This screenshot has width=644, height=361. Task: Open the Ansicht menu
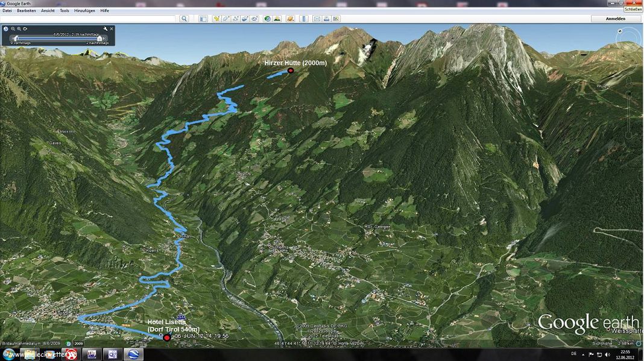48,10
